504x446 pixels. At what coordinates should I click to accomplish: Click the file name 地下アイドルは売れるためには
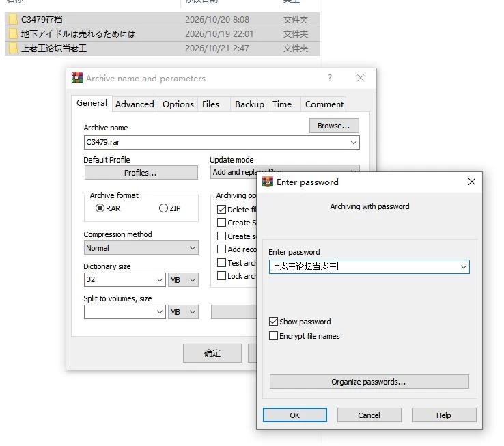point(79,33)
